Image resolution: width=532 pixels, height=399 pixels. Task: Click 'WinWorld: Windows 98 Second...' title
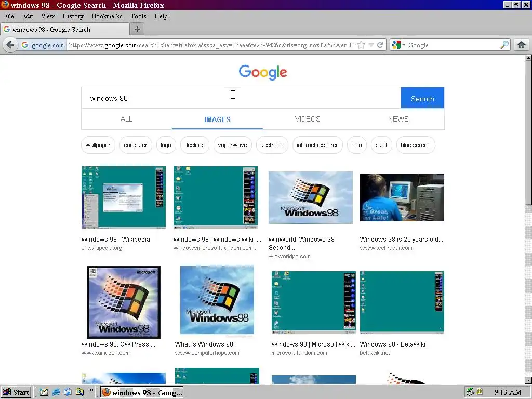point(302,243)
